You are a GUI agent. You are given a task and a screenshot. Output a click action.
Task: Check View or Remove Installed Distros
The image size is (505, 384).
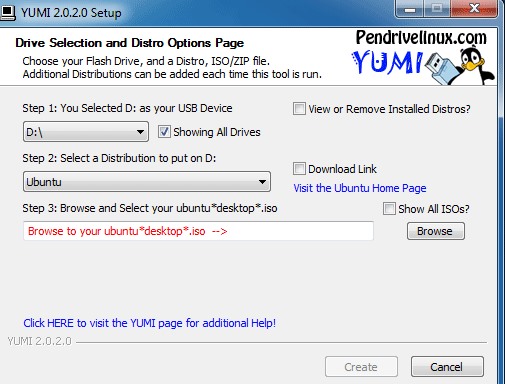(299, 109)
